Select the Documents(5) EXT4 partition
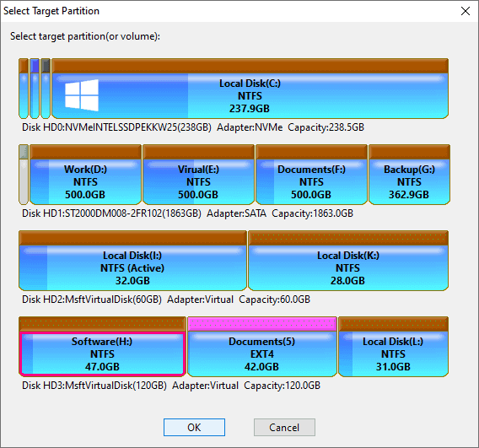The width and height of the screenshot is (479, 448). (x=262, y=347)
